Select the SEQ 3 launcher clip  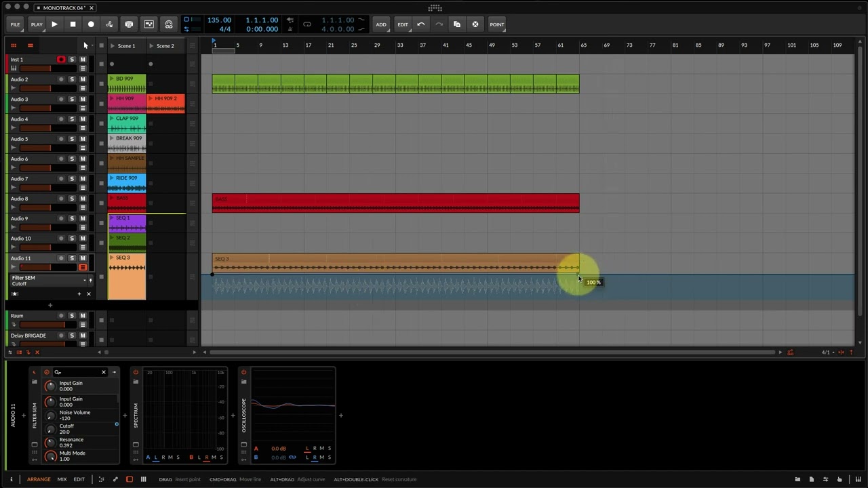pyautogui.click(x=127, y=277)
